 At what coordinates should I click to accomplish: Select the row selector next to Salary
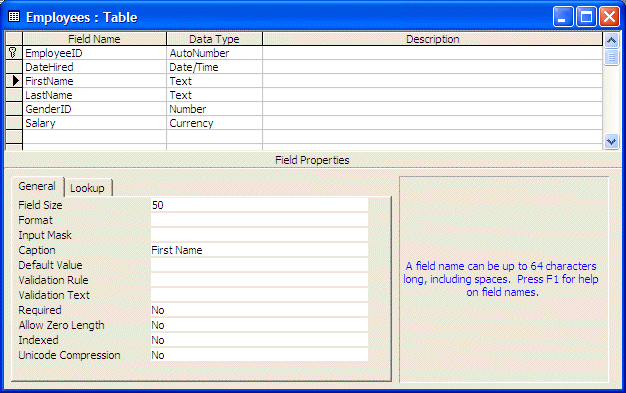click(x=14, y=123)
